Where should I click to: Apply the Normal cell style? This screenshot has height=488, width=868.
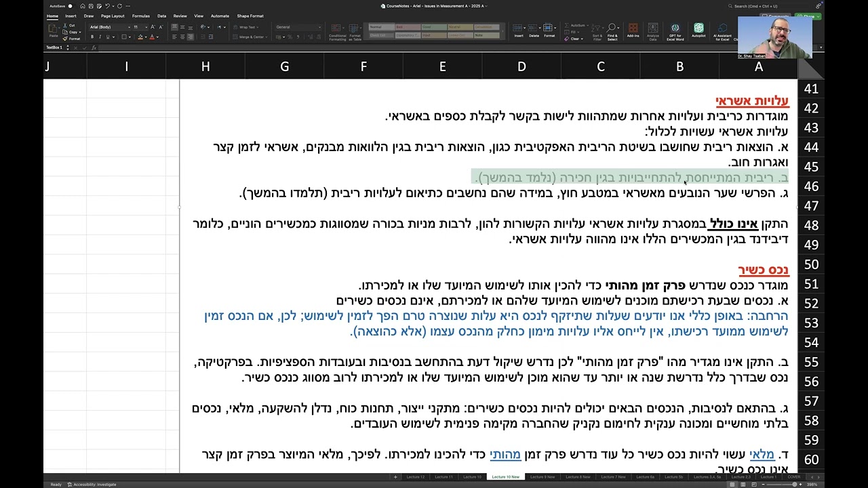coord(382,27)
